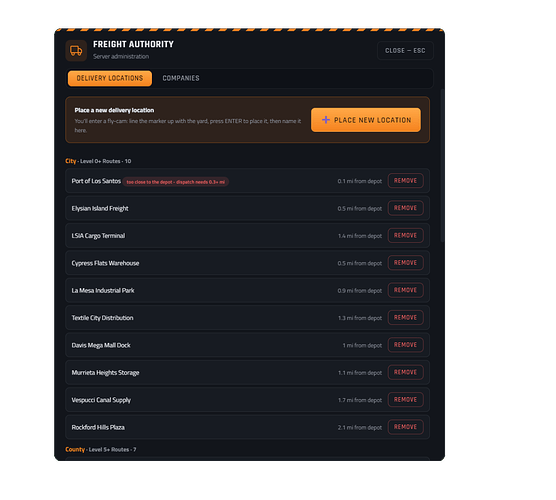Click '1.4 mi from depot' distance text

click(x=360, y=236)
